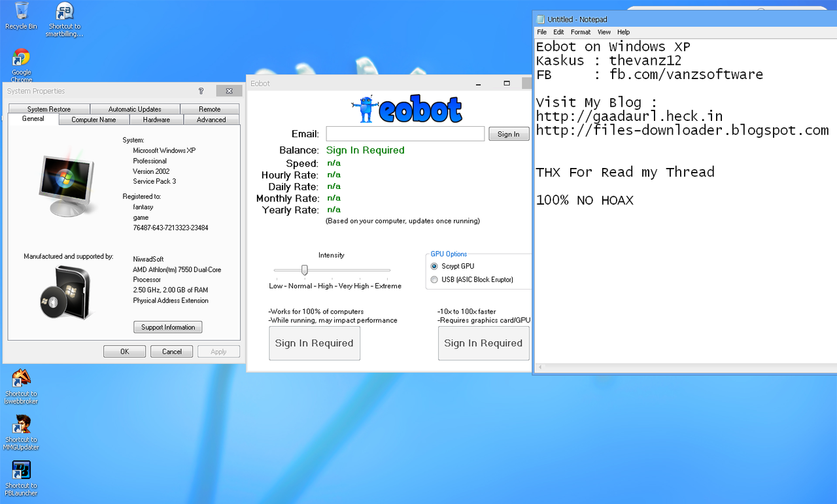Screen dimensions: 837x504
Task: Click the Eobot robot logo
Action: 406,109
